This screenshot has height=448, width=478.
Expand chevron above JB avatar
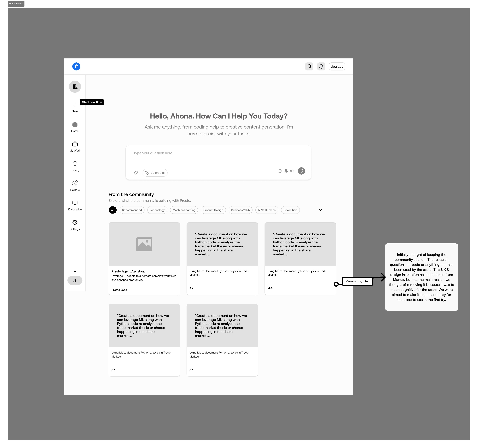click(75, 271)
